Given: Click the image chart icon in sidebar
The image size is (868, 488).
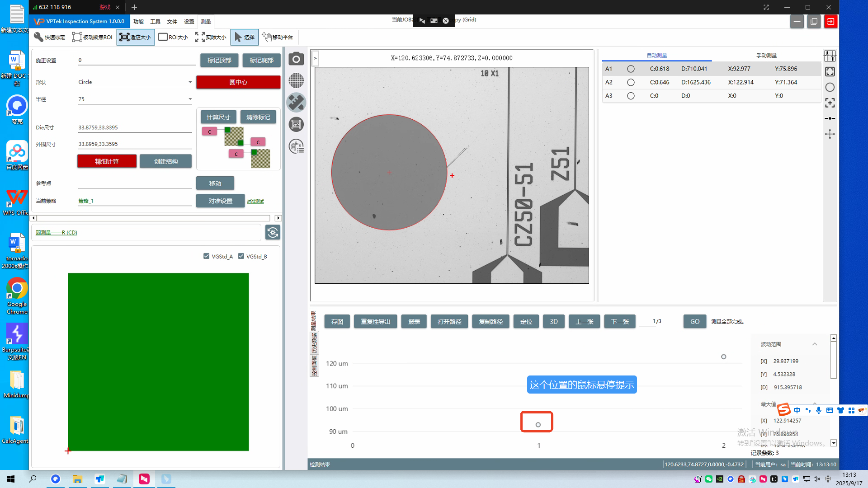Looking at the screenshot, I should (296, 124).
